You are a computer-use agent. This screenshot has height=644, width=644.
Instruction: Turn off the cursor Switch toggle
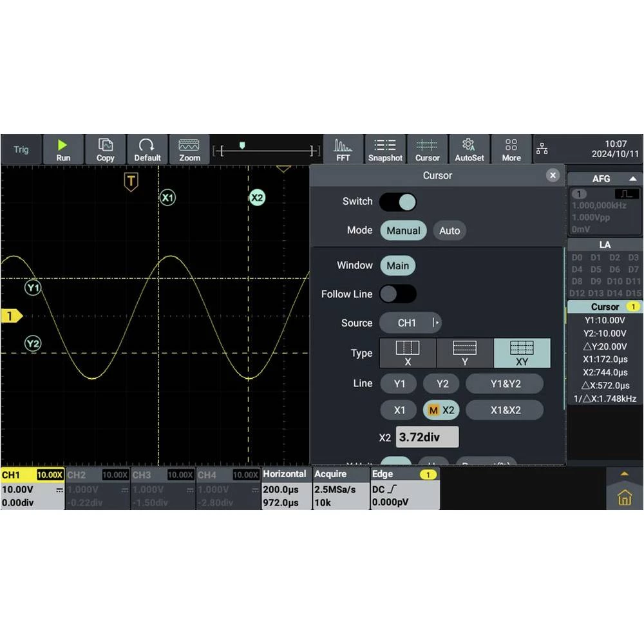coord(397,202)
